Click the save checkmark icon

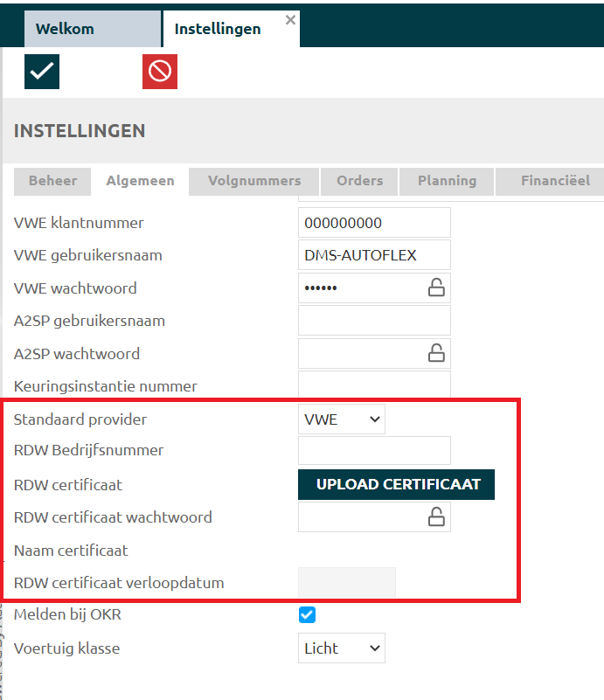(x=41, y=72)
